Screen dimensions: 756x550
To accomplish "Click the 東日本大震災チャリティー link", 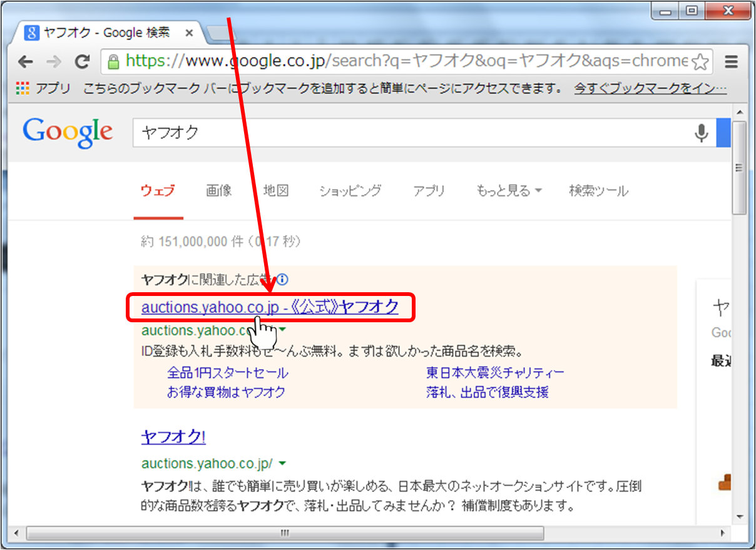I will click(495, 373).
